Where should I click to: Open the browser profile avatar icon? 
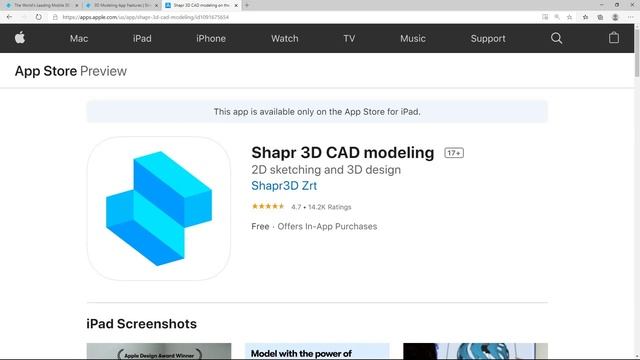click(615, 17)
